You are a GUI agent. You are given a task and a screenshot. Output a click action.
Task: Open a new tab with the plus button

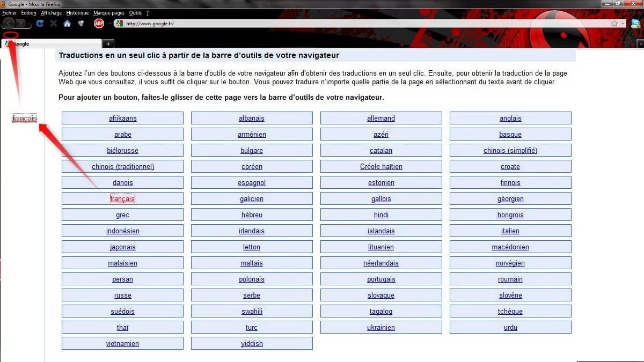[108, 43]
